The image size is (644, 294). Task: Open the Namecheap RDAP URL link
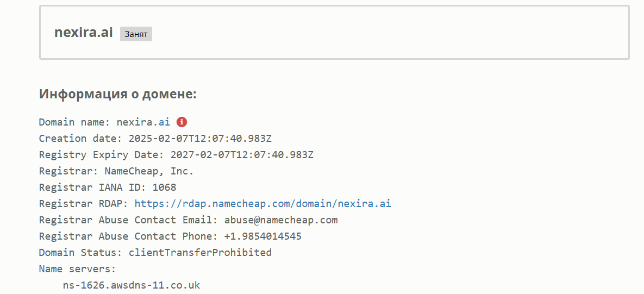[262, 204]
